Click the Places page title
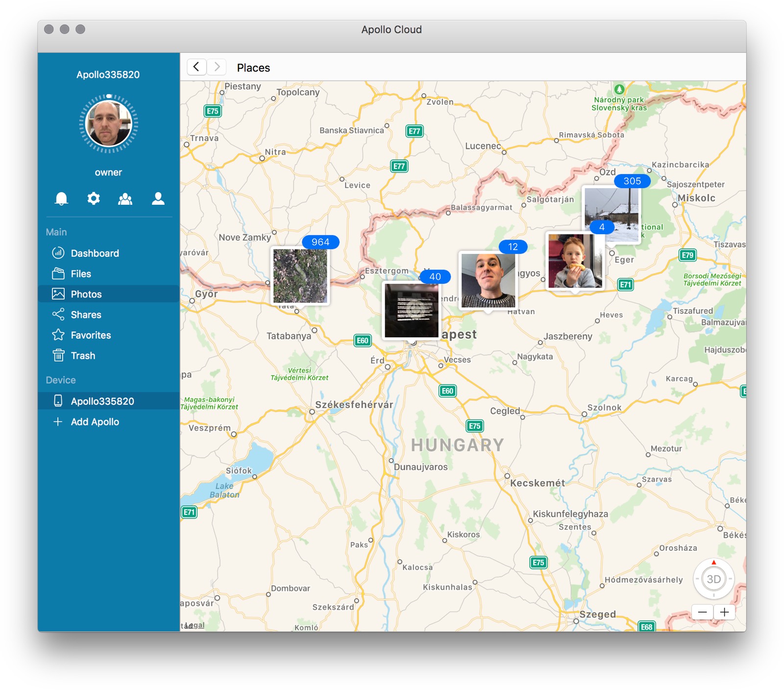The image size is (784, 690). pos(253,68)
